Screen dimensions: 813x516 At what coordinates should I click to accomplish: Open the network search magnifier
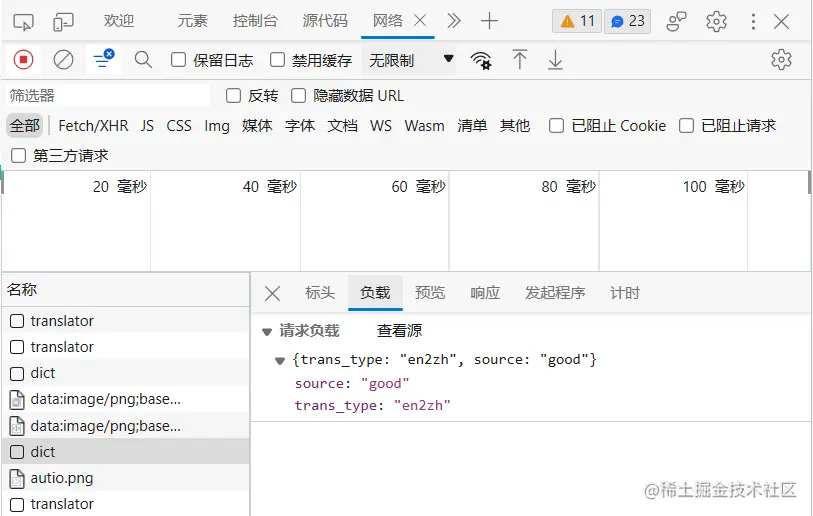click(x=143, y=60)
